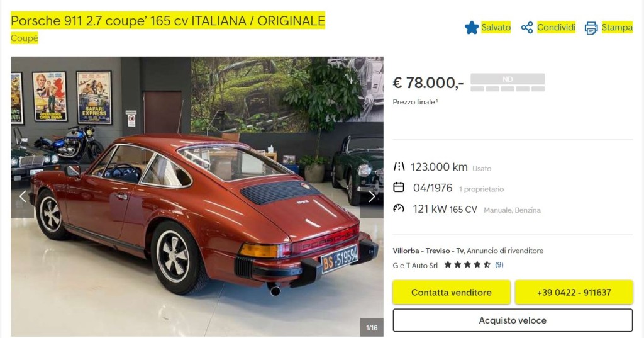Click the calendar registration date icon
This screenshot has height=338, width=644.
pos(399,188)
